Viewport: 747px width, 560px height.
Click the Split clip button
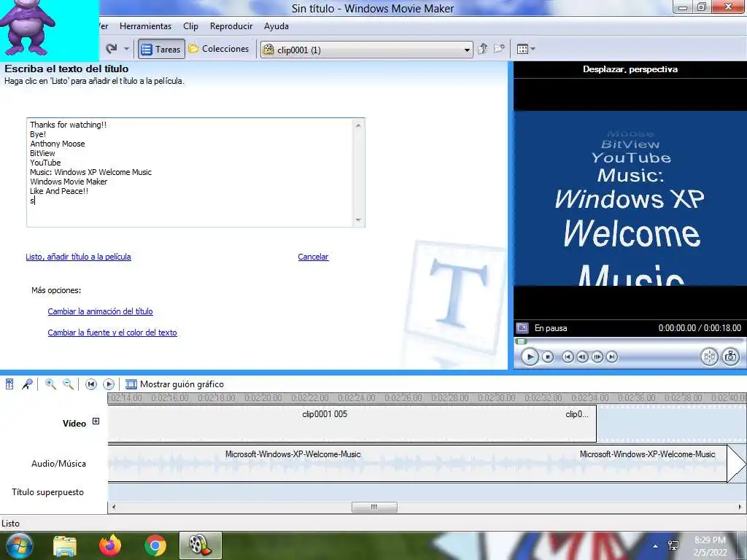(x=709, y=357)
